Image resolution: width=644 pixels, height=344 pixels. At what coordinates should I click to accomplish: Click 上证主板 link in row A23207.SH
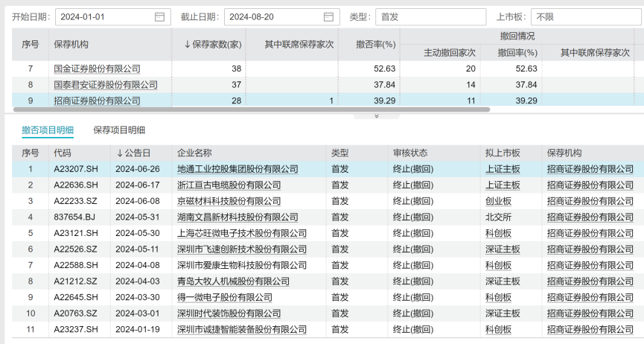[503, 169]
